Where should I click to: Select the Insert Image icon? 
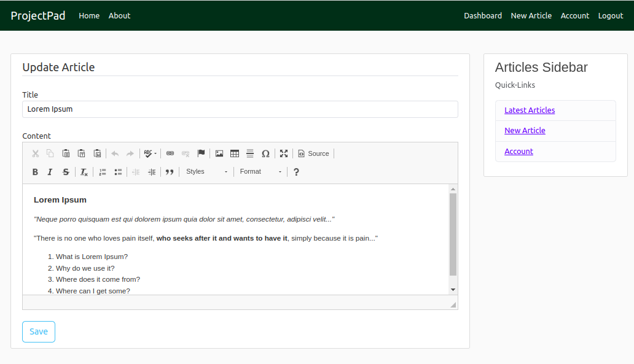[x=219, y=154]
